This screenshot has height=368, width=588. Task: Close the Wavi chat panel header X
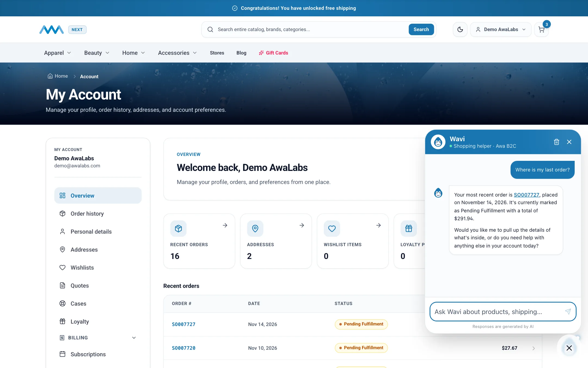569,142
